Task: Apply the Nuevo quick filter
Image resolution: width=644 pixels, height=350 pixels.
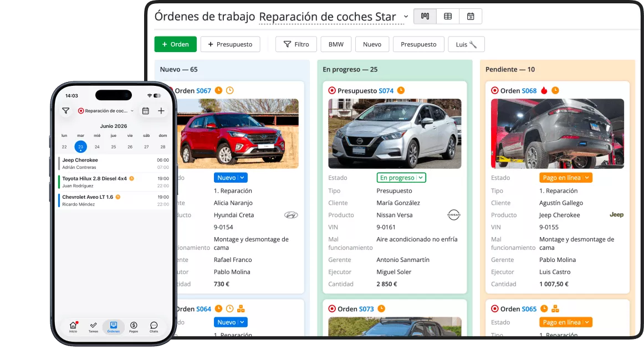Action: [x=372, y=44]
